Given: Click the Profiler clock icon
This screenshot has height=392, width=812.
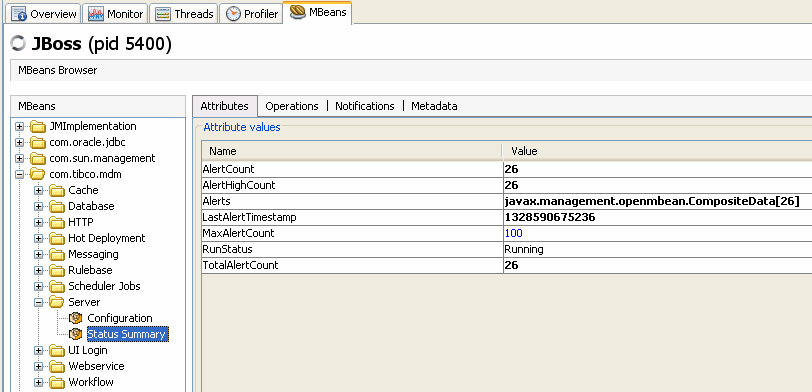Looking at the screenshot, I should click(233, 14).
